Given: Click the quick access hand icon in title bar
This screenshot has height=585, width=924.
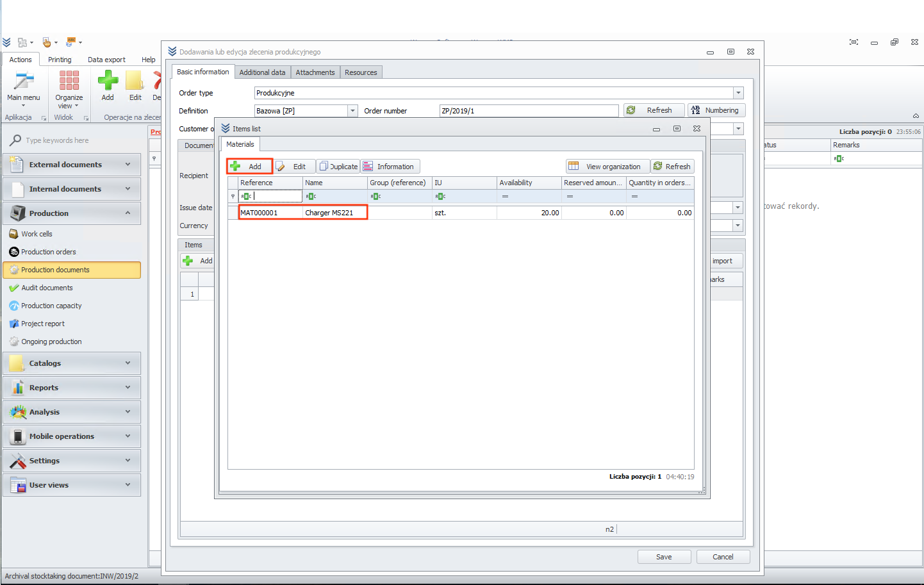Looking at the screenshot, I should coord(46,42).
